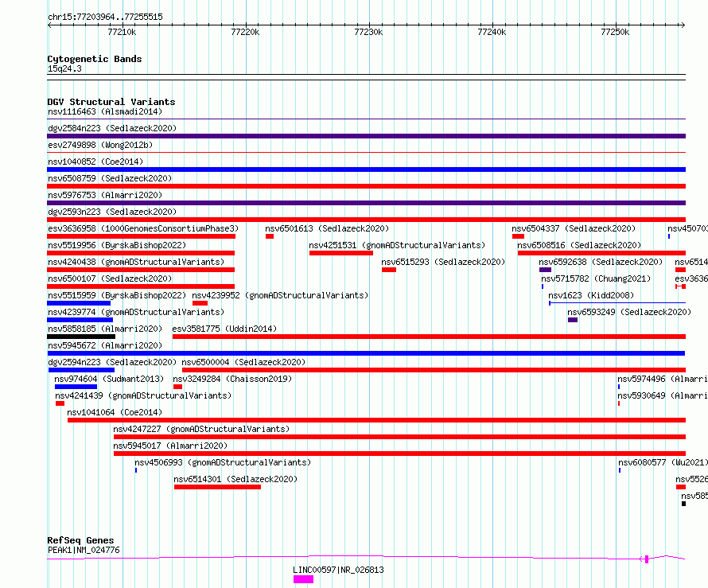Select the nsv6515293 (Sedlazeck2020) red bar
The height and width of the screenshot is (588, 708).
tap(389, 270)
